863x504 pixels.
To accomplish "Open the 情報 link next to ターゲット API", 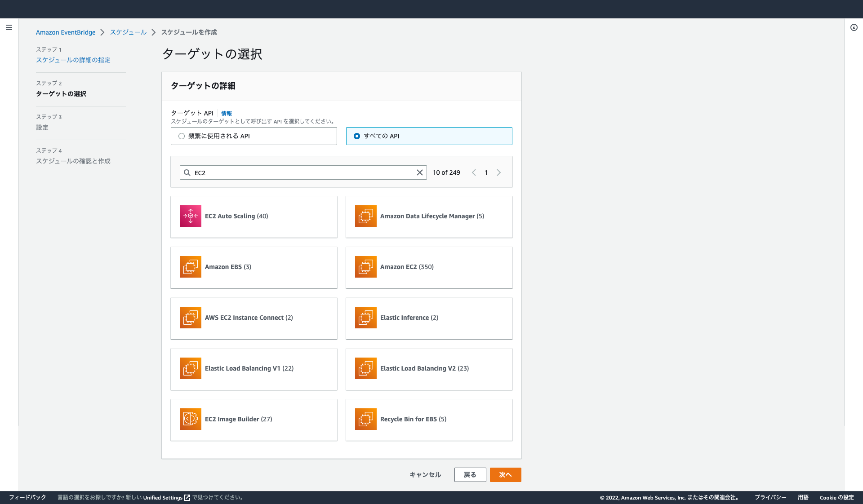I will (227, 113).
